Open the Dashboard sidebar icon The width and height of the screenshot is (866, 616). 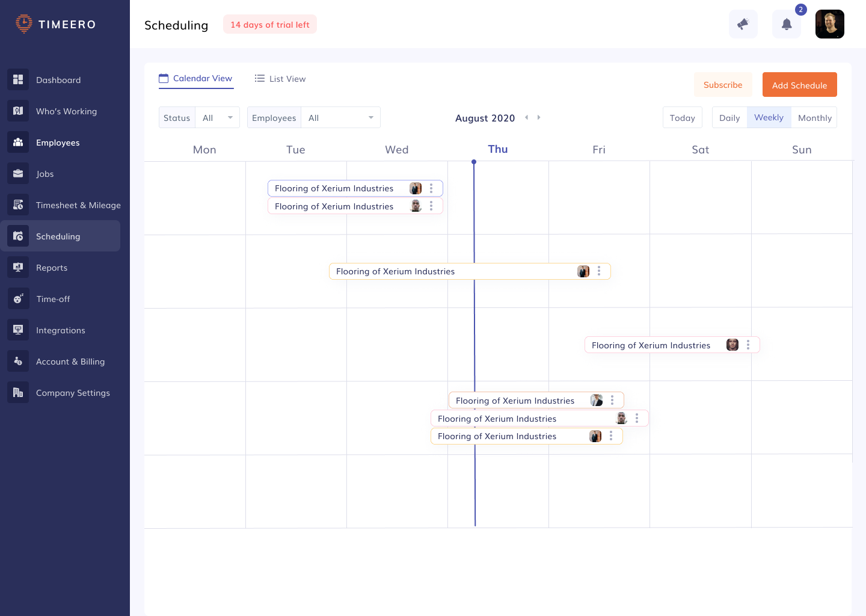(x=18, y=79)
